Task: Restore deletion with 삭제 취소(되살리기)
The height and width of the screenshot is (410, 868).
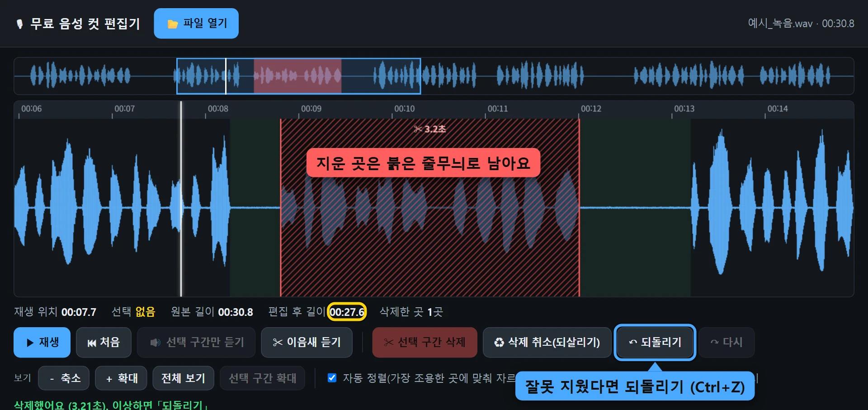Action: (547, 342)
